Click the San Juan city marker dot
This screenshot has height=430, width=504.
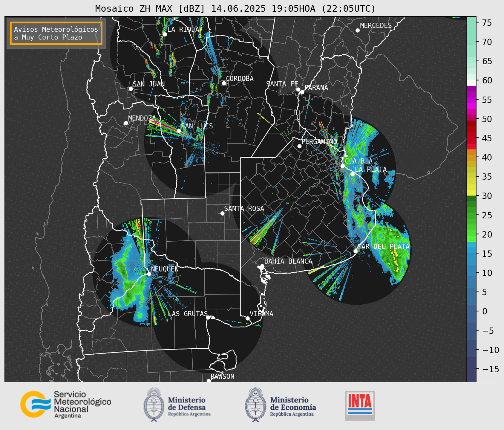(131, 89)
